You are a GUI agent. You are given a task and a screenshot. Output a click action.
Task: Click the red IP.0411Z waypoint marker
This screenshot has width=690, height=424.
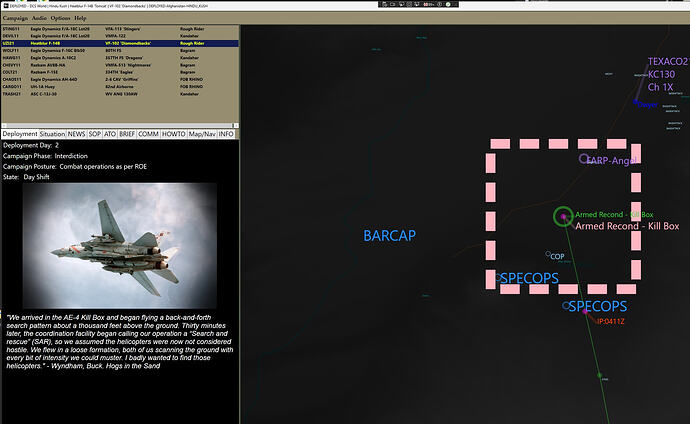point(588,319)
